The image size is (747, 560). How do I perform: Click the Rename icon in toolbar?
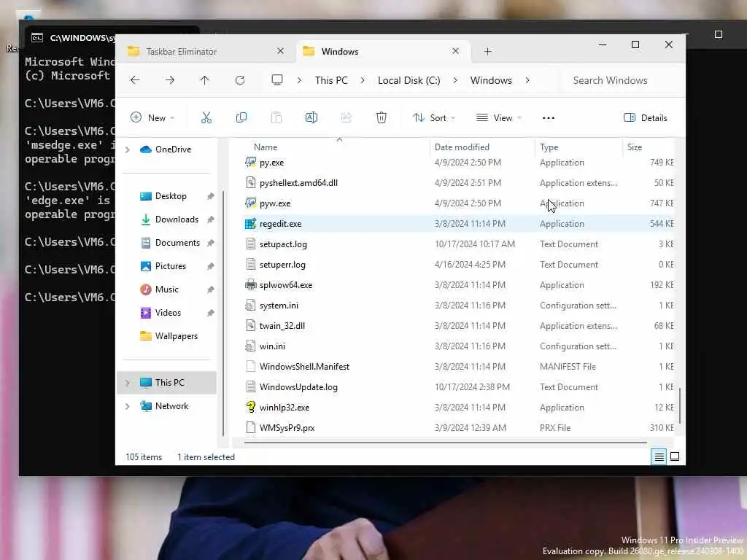tap(311, 117)
